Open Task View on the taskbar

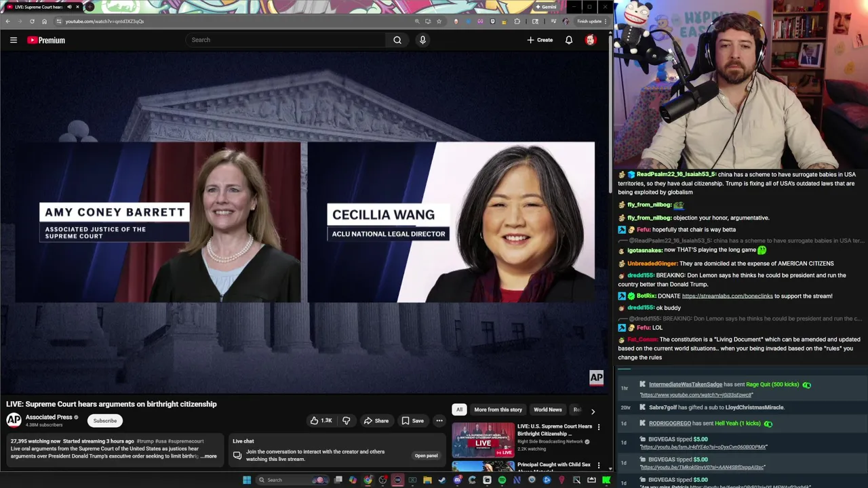[x=338, y=480]
